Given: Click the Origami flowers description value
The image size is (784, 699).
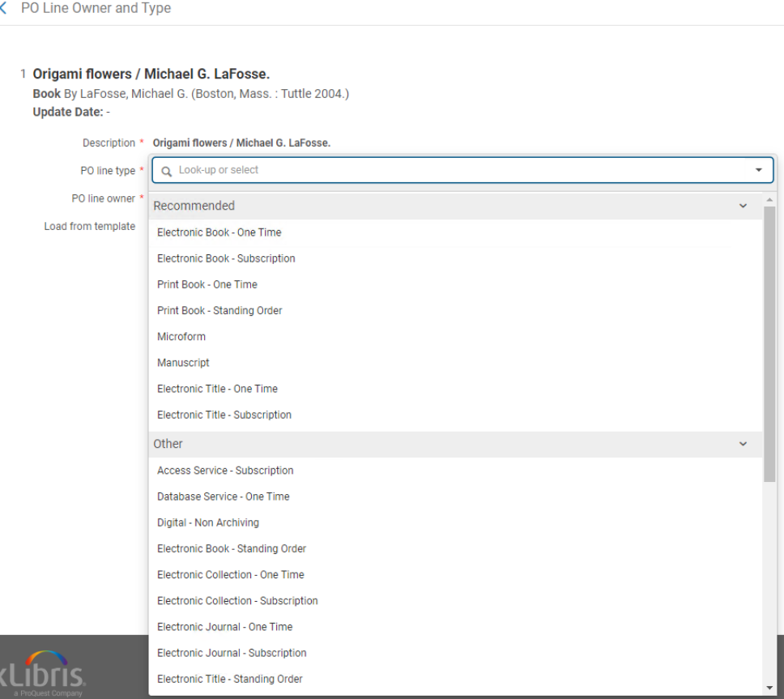Looking at the screenshot, I should [241, 143].
